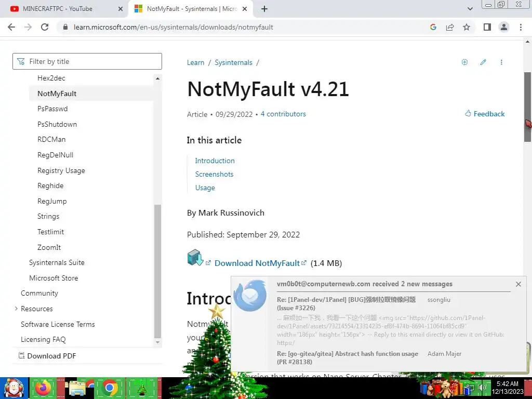Open Reghide in the sidebar
532x399 pixels.
click(x=50, y=185)
